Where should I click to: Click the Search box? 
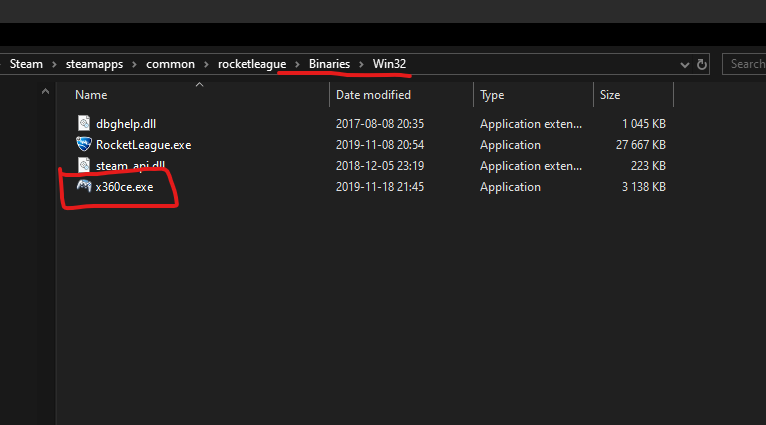coord(744,64)
